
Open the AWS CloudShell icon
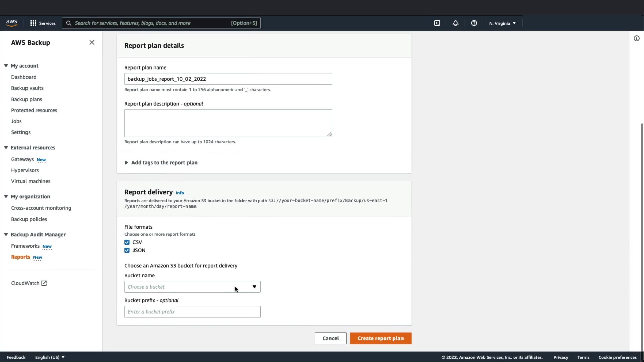pyautogui.click(x=437, y=23)
